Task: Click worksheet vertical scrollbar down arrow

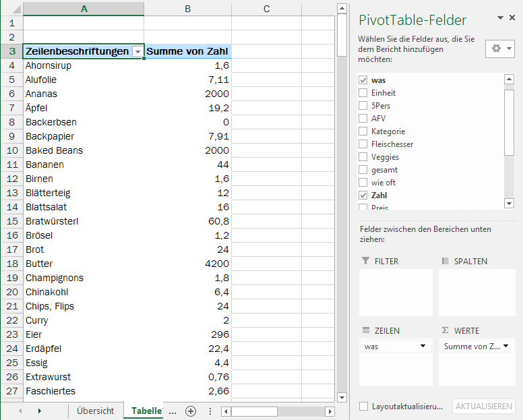Action: click(x=342, y=396)
